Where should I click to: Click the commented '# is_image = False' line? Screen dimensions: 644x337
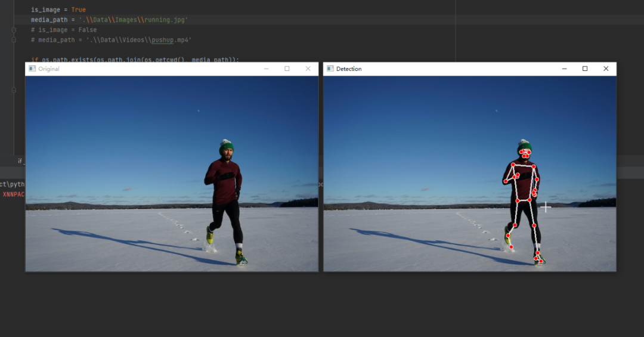click(x=64, y=30)
